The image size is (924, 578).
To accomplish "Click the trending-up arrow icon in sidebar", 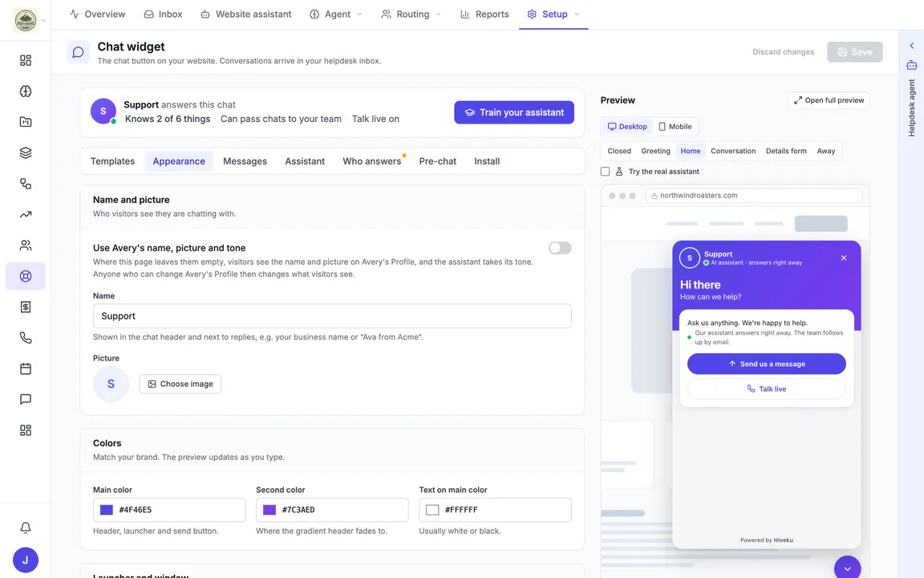I will click(x=26, y=214).
